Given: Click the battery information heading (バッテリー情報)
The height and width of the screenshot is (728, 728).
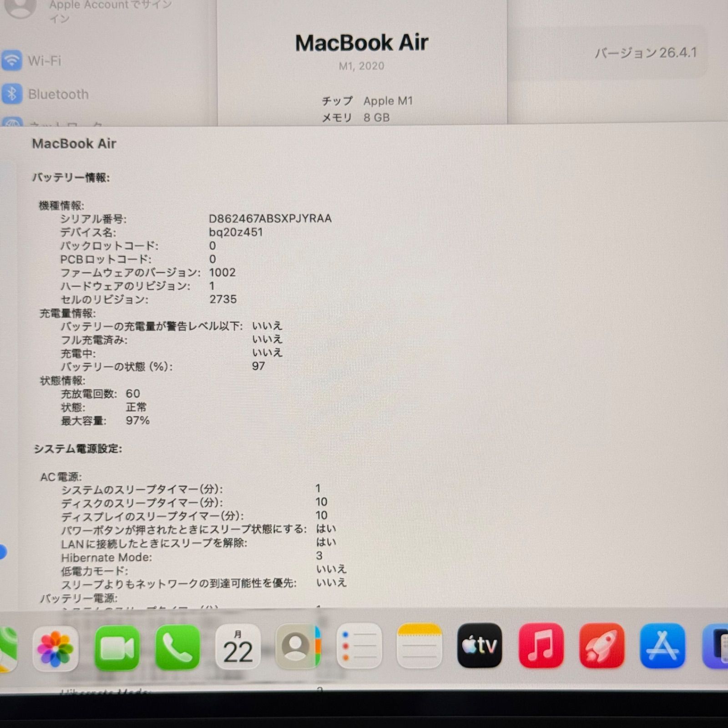Looking at the screenshot, I should click(71, 177).
